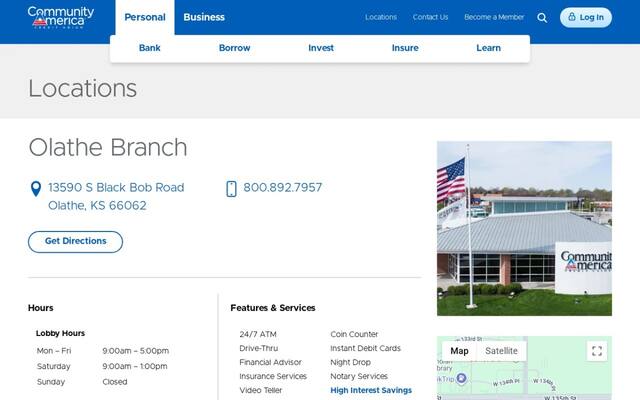Click the Saturday 9:00am – 1:00pm hours
The width and height of the screenshot is (640, 400).
click(x=102, y=366)
